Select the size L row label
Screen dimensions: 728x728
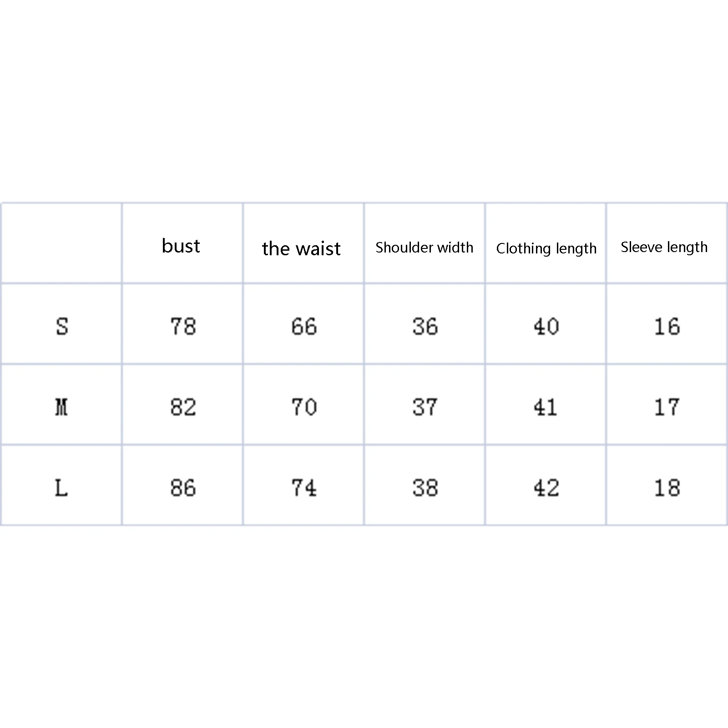pyautogui.click(x=61, y=488)
